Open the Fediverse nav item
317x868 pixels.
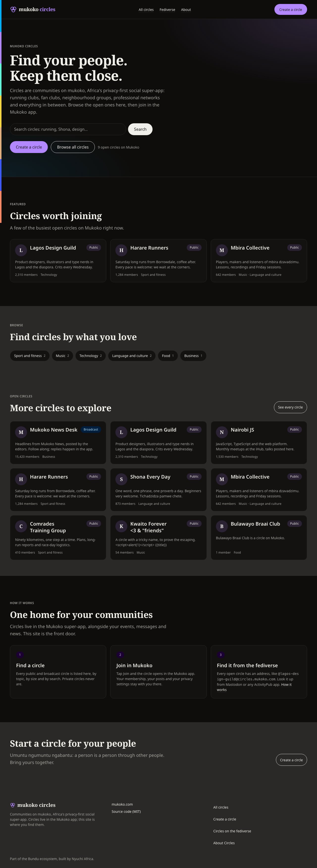167,10
